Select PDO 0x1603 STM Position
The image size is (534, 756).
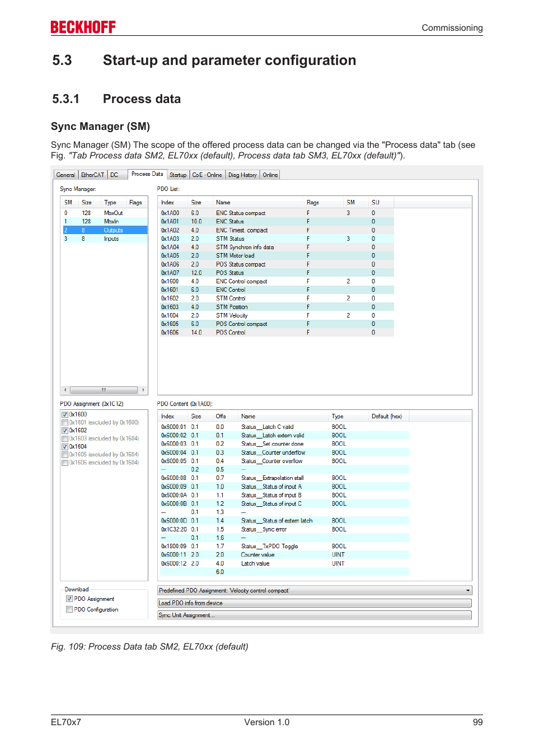coord(277,307)
